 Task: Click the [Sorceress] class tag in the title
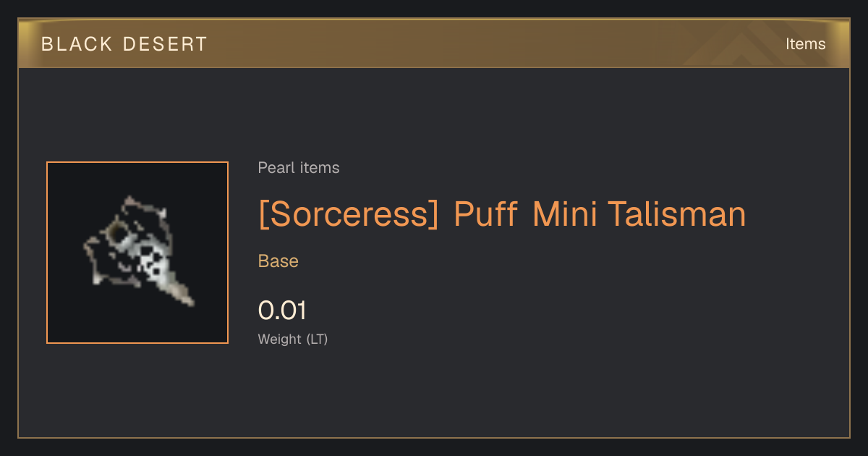point(349,215)
